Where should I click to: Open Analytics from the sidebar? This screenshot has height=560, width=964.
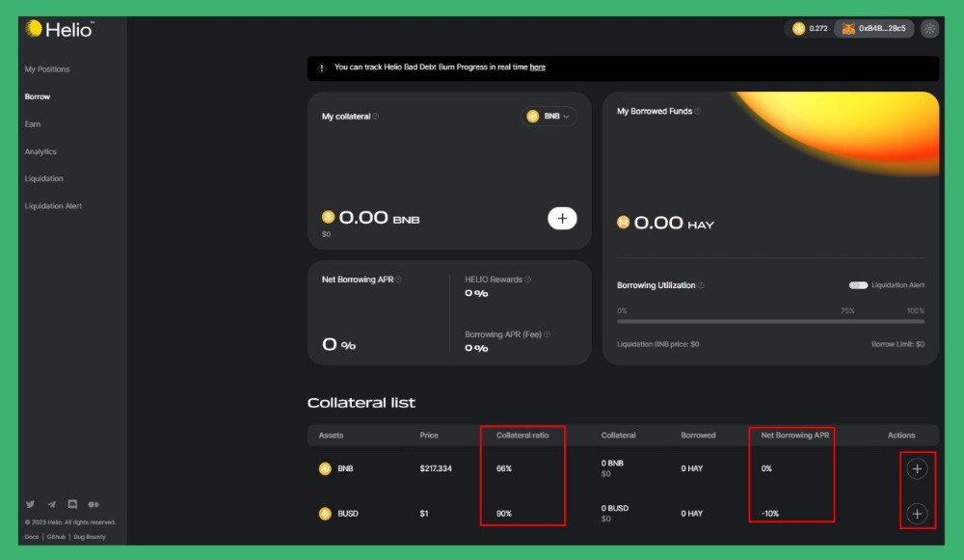(x=40, y=151)
